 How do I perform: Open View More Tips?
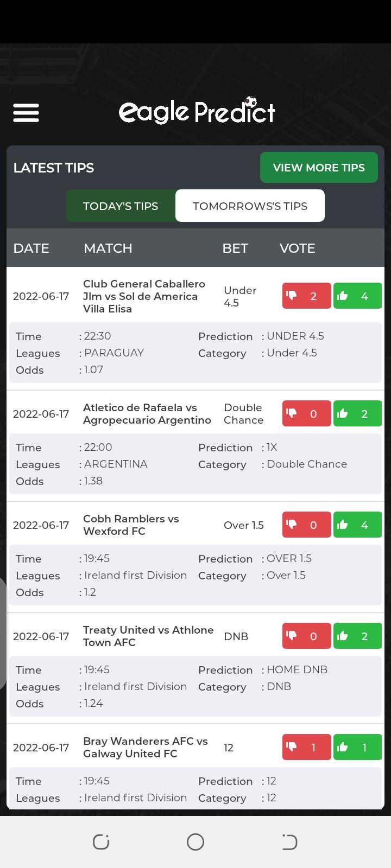(319, 167)
